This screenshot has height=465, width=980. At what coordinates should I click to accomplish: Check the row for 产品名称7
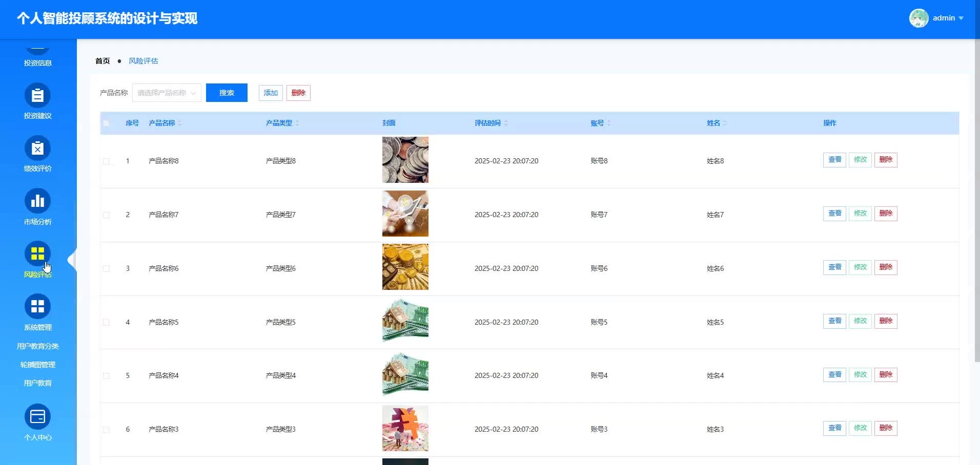point(106,215)
